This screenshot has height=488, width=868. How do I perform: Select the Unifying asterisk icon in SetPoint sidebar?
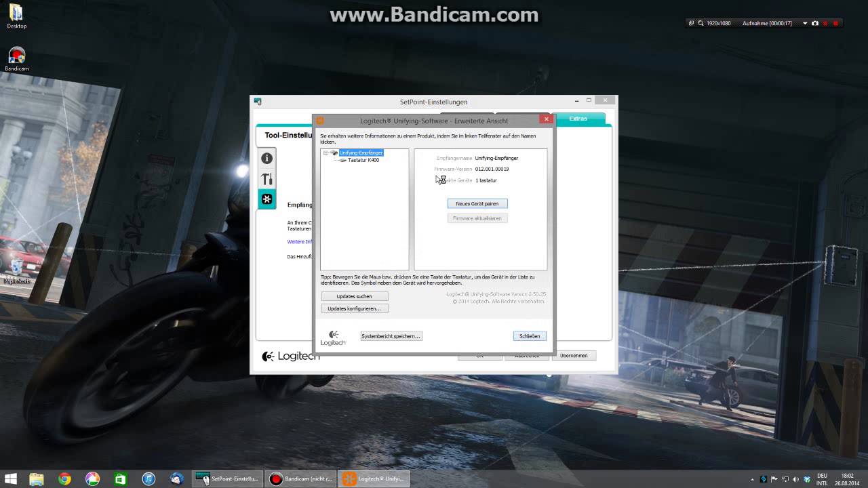coord(267,199)
